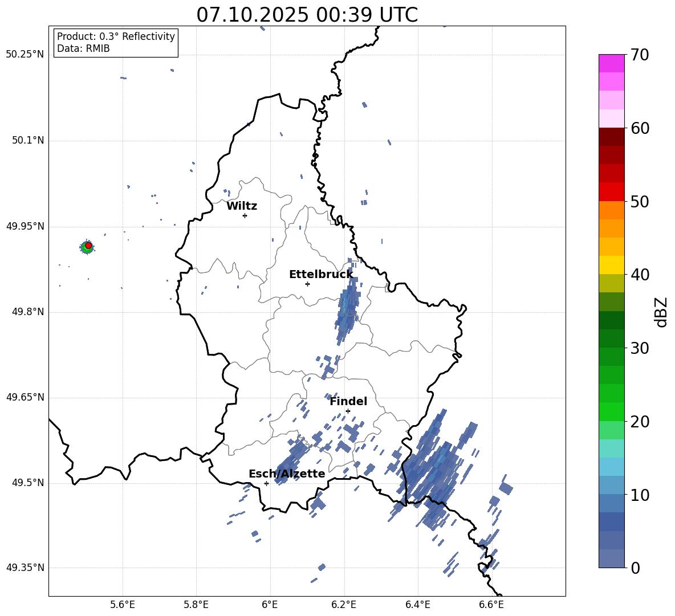Click the large rain echo cluster near 6.4°E
Screen dimensions: 675x616
point(435,469)
